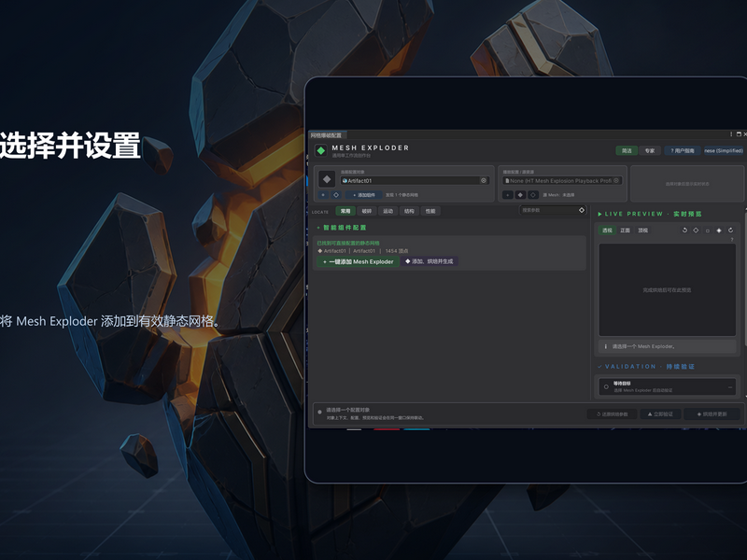
Task: Click the gray diamond object thumbnail beside Artifact01
Action: [x=327, y=179]
